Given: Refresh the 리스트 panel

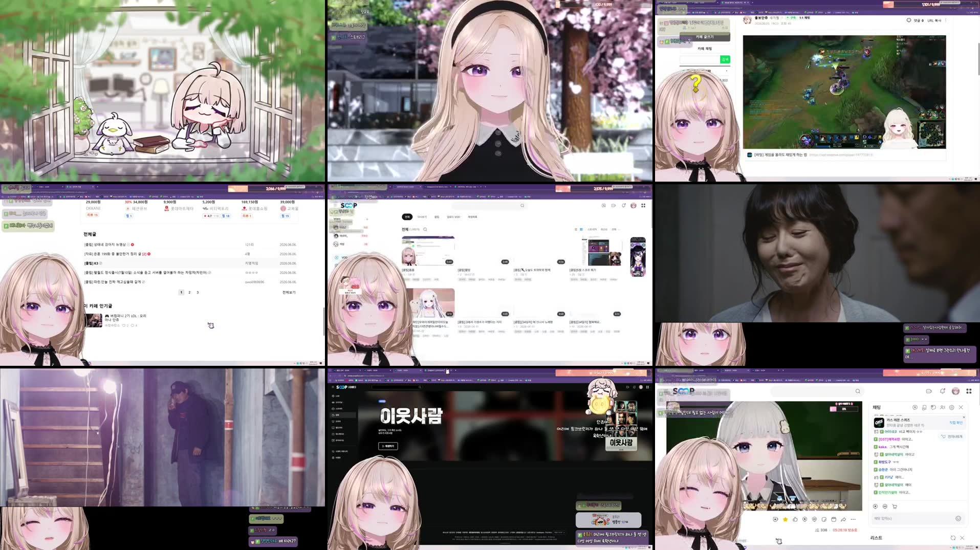Looking at the screenshot, I should point(953,538).
